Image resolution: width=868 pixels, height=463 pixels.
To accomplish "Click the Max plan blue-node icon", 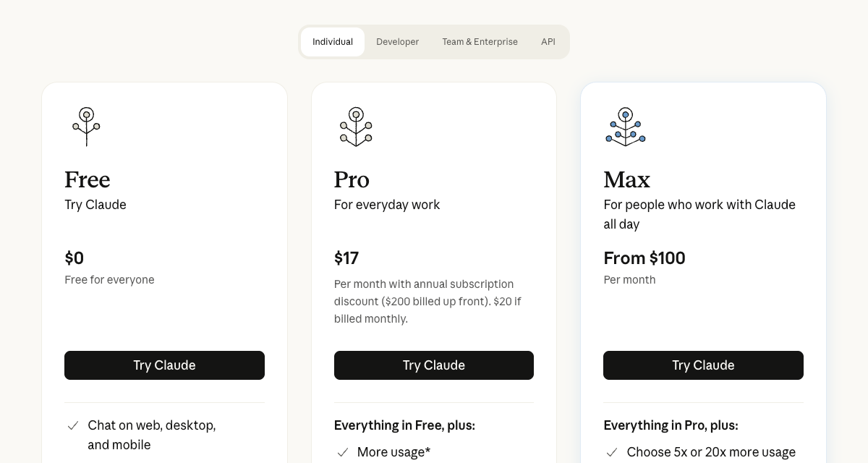I will 626,127.
